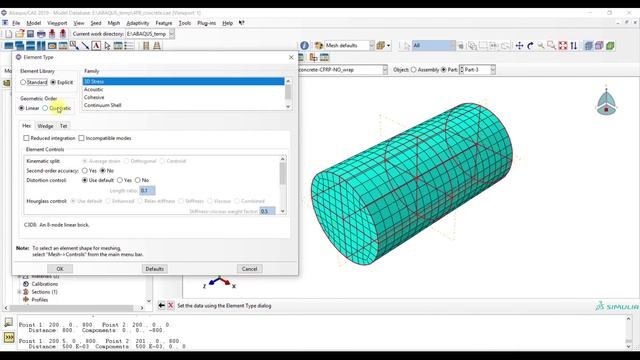The image size is (640, 360).
Task: Click OK in Element Type dialog
Action: point(60,269)
